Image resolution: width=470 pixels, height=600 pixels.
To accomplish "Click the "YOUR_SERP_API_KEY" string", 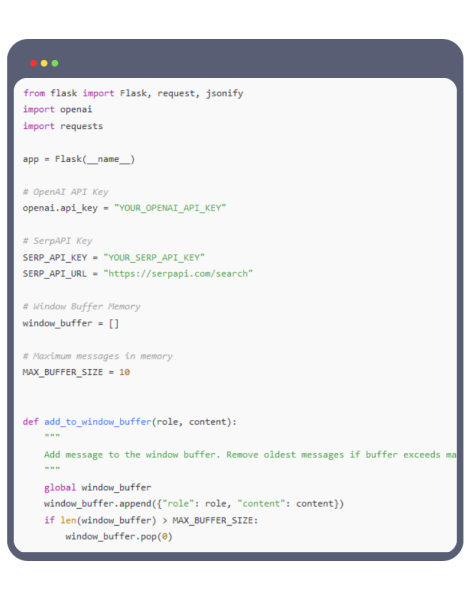I will [154, 257].
